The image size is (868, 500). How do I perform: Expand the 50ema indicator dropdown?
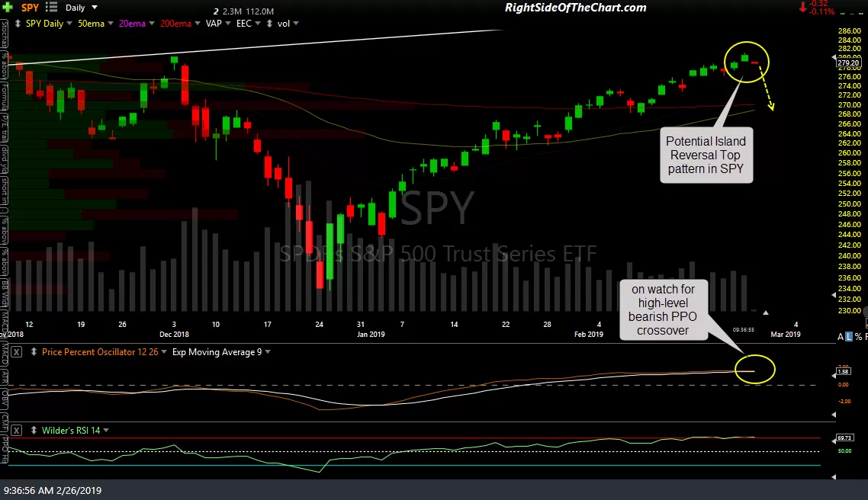(x=110, y=23)
